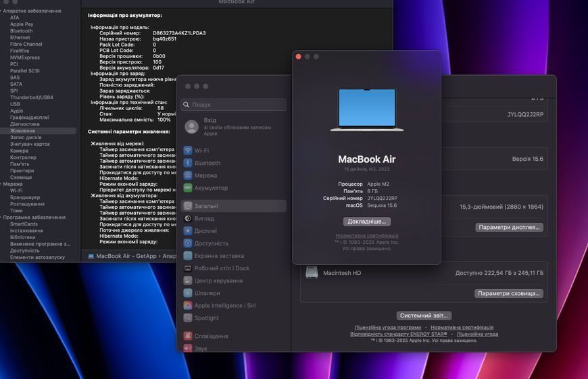The height and width of the screenshot is (379, 588).
Task: Select Бібліотеки under software section
Action: tap(23, 237)
